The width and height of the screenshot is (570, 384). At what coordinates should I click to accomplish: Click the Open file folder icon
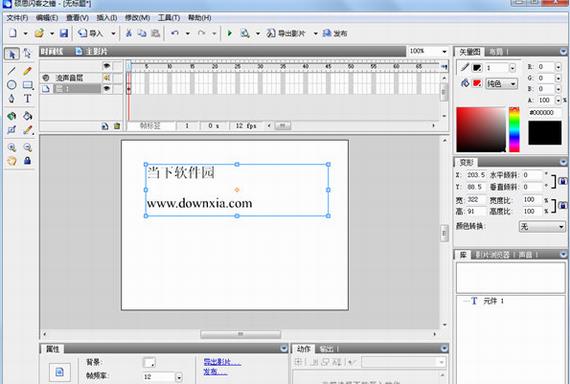[39, 33]
